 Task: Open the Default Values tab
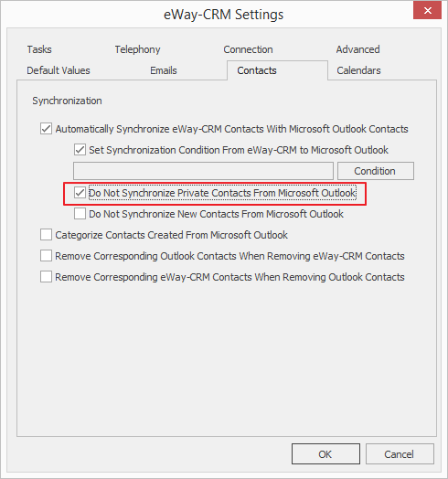(x=59, y=70)
